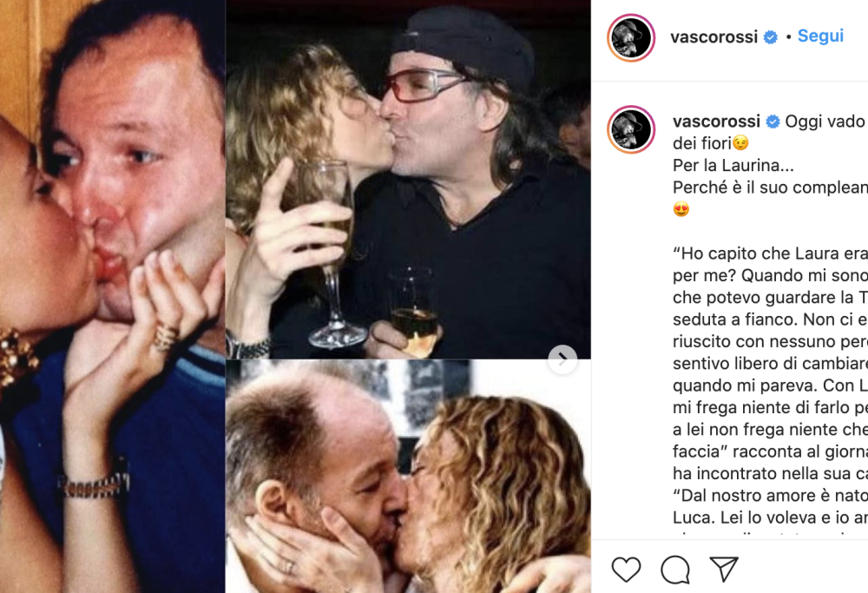The image size is (868, 593).
Task: Click the verified badge in the post header
Action: [x=770, y=37]
